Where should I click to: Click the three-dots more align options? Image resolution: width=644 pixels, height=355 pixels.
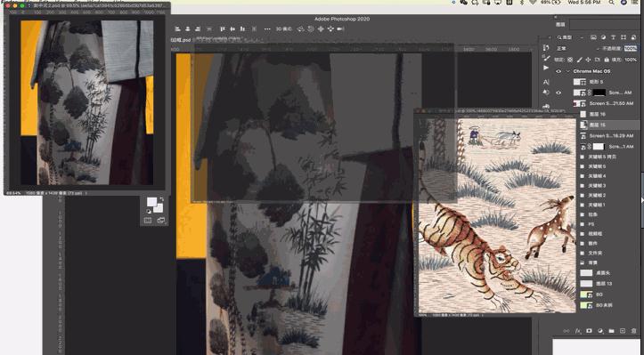267,29
